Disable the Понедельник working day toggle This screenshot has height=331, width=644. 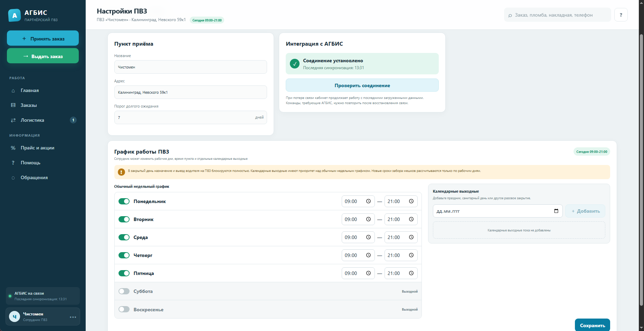[124, 201]
